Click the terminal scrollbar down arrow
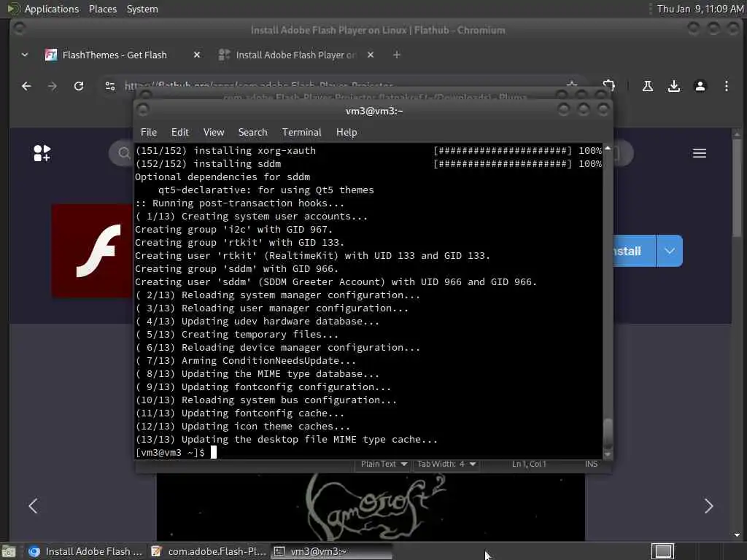The width and height of the screenshot is (747, 560). [x=608, y=455]
